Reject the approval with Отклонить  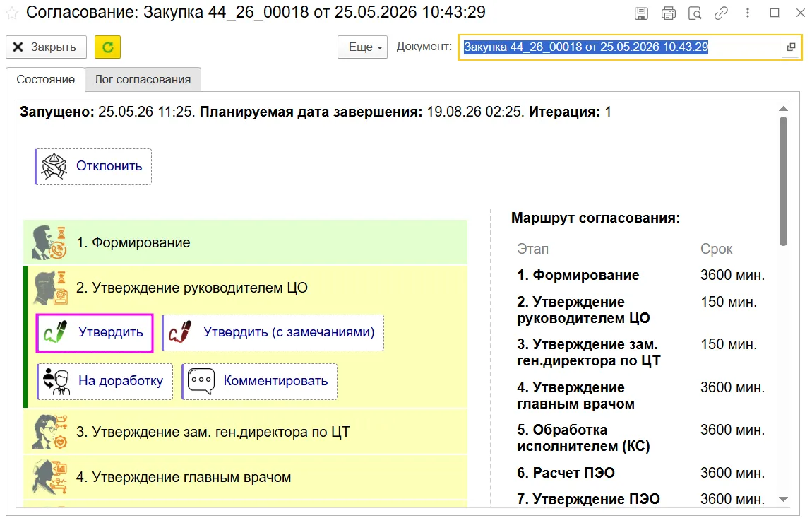(x=93, y=166)
